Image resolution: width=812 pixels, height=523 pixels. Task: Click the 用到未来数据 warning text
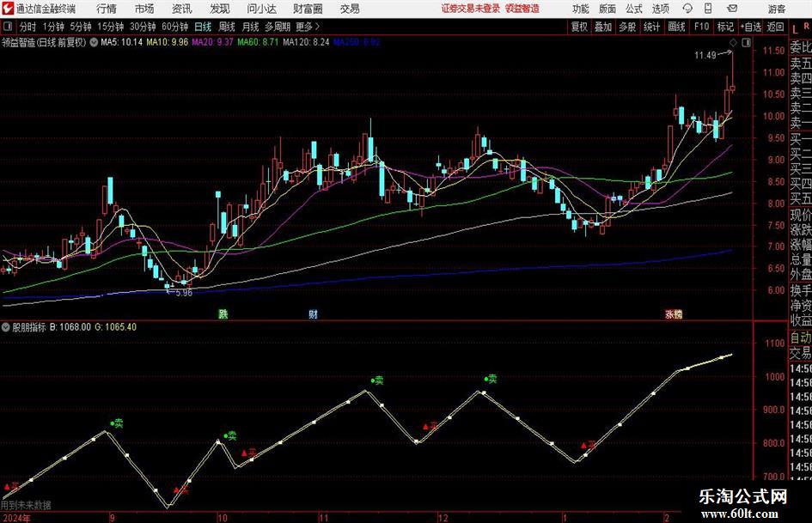(x=26, y=505)
